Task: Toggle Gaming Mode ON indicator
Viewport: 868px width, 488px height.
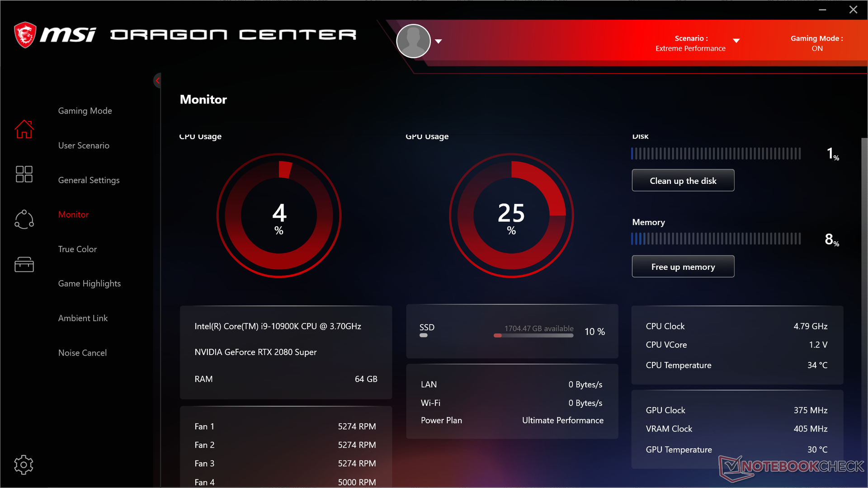Action: pos(816,43)
